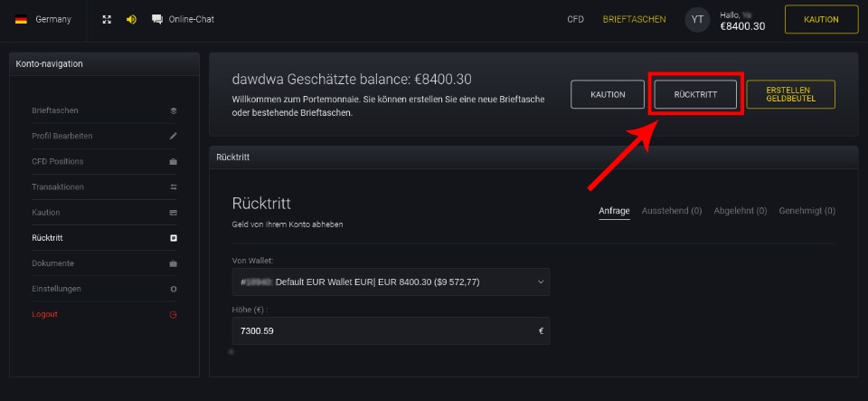The height and width of the screenshot is (401, 868).
Task: Click the highlighted RÜCKTRITT button
Action: tap(695, 95)
